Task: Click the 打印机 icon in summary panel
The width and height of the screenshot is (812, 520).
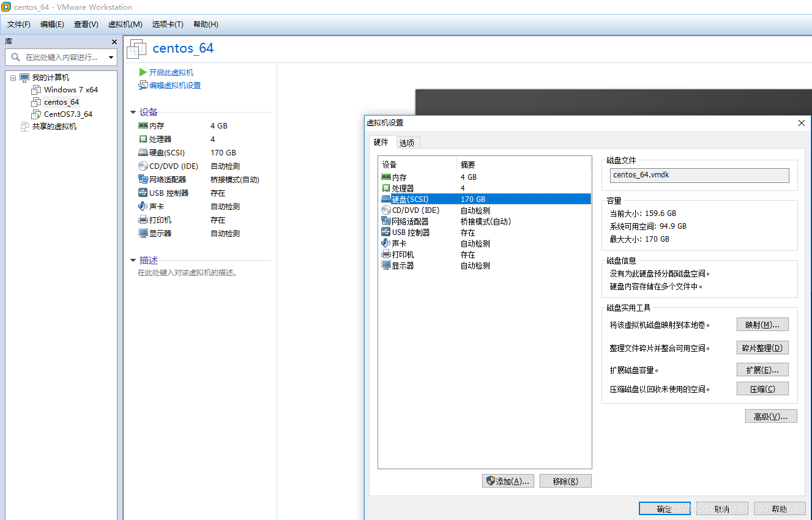Action: click(x=143, y=220)
